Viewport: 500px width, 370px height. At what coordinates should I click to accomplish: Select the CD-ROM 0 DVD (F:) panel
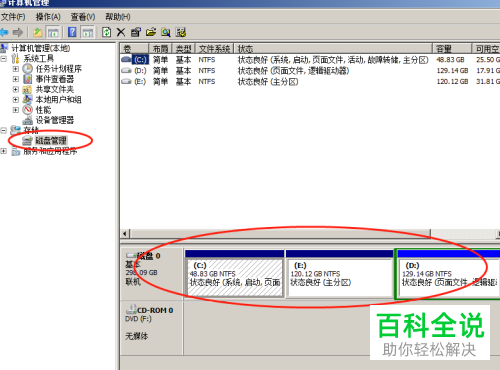coord(152,328)
